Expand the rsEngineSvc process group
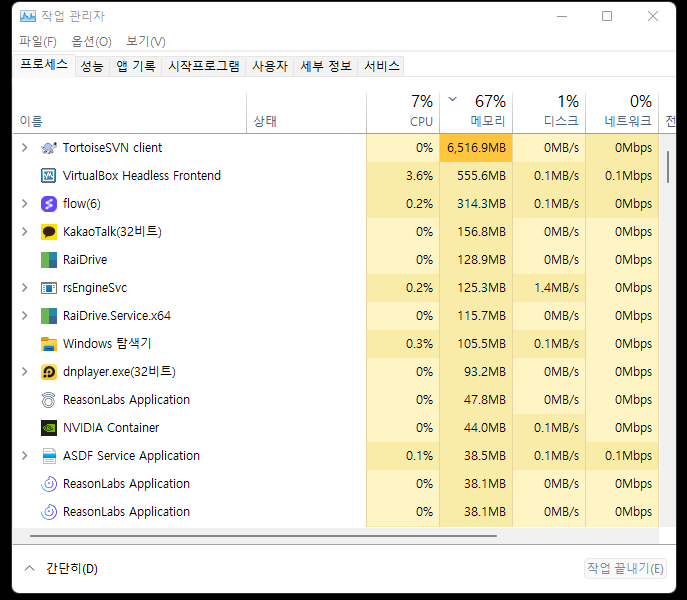This screenshot has height=600, width=687. (x=25, y=288)
